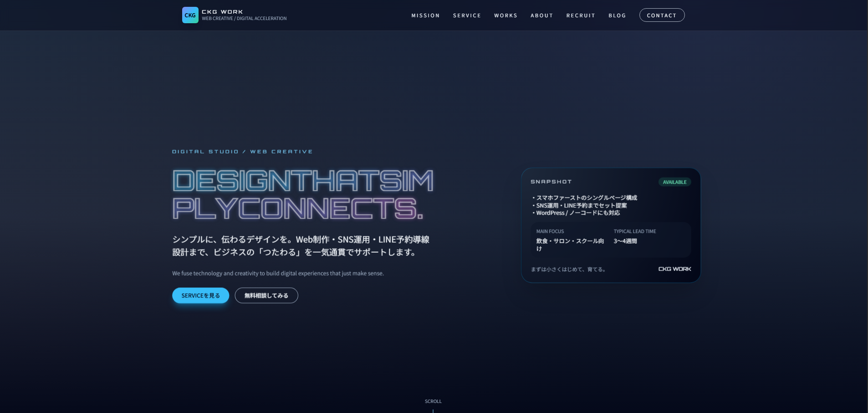
Task: Click the CONTACT button
Action: [661, 15]
